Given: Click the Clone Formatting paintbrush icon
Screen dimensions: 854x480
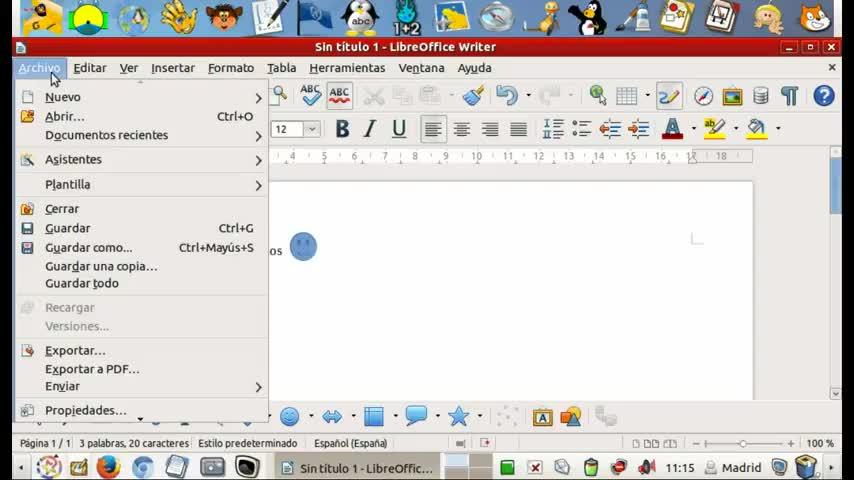Looking at the screenshot, I should point(473,96).
